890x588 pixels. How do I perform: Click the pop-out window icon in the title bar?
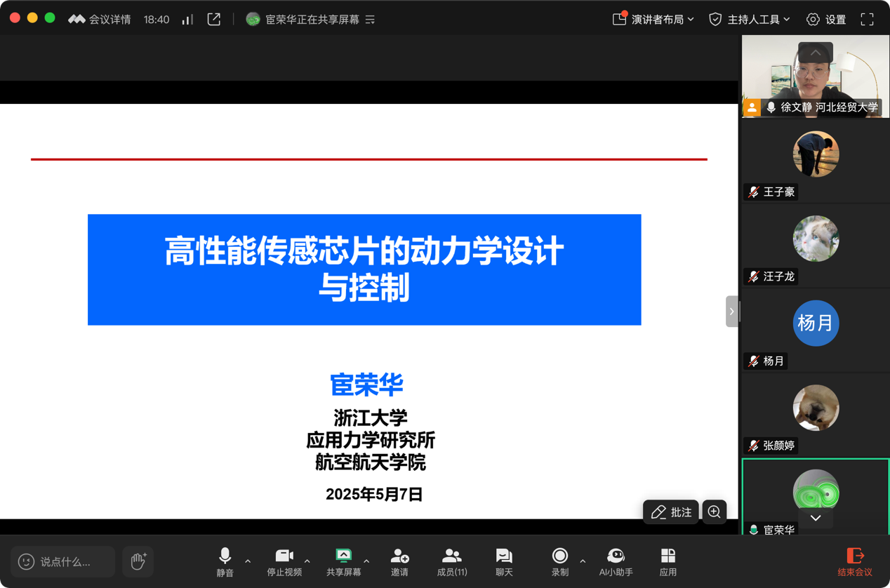tap(214, 20)
